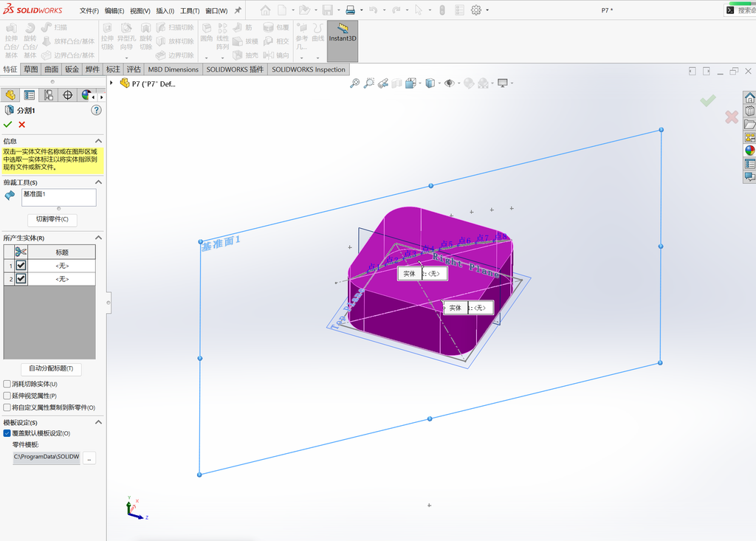
Task: Open the DisplayManager colored sphere tab
Action: [86, 95]
